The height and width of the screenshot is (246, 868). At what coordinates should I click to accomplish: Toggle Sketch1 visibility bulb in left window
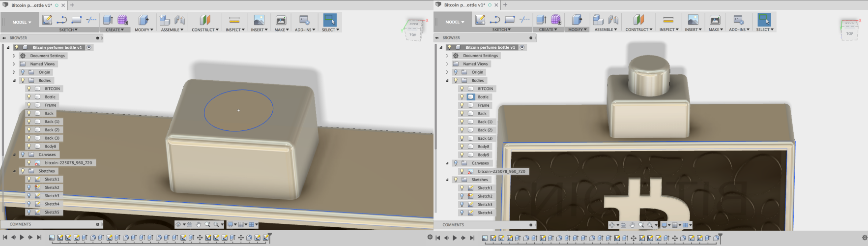point(29,179)
